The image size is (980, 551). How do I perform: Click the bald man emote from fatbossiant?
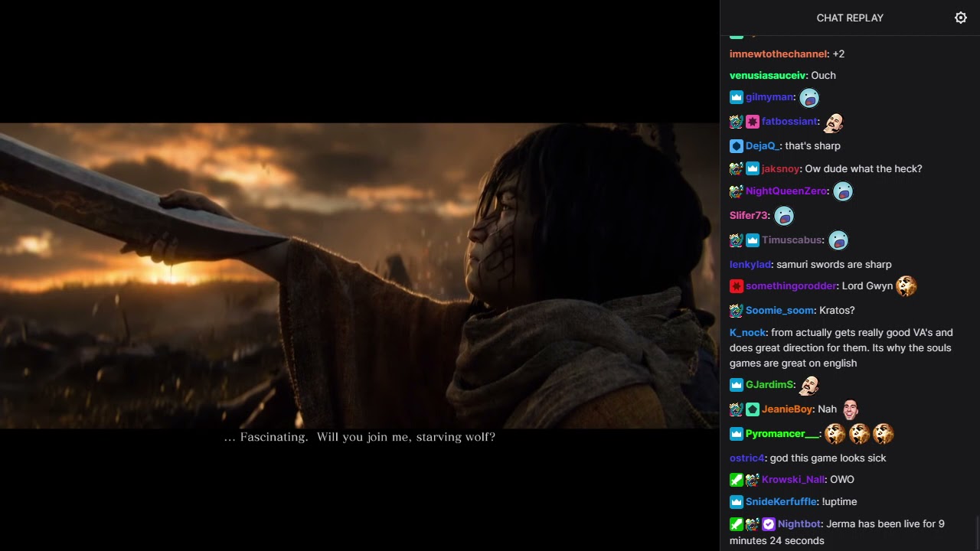coord(834,122)
